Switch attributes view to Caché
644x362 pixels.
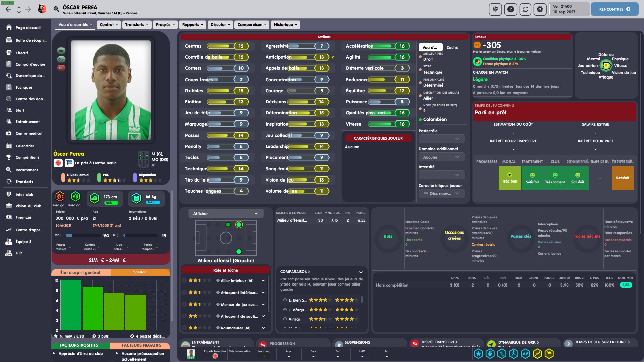pos(452,47)
